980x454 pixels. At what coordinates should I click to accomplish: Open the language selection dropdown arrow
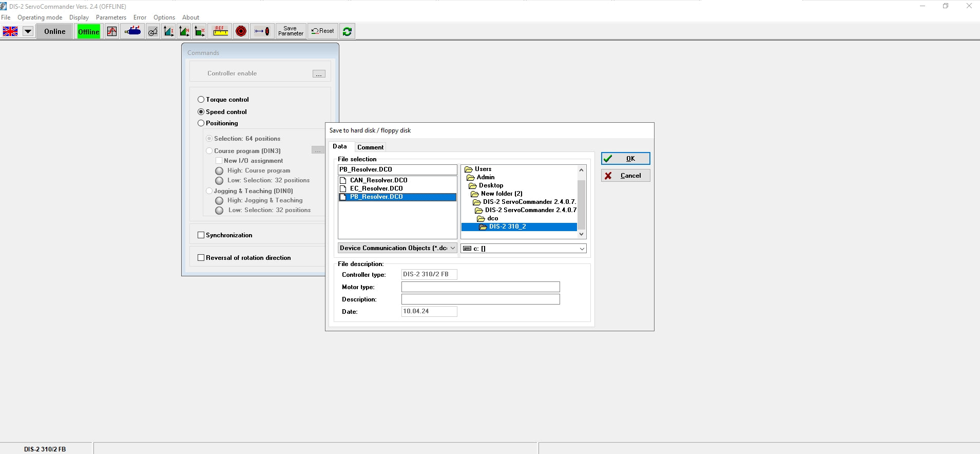(28, 31)
